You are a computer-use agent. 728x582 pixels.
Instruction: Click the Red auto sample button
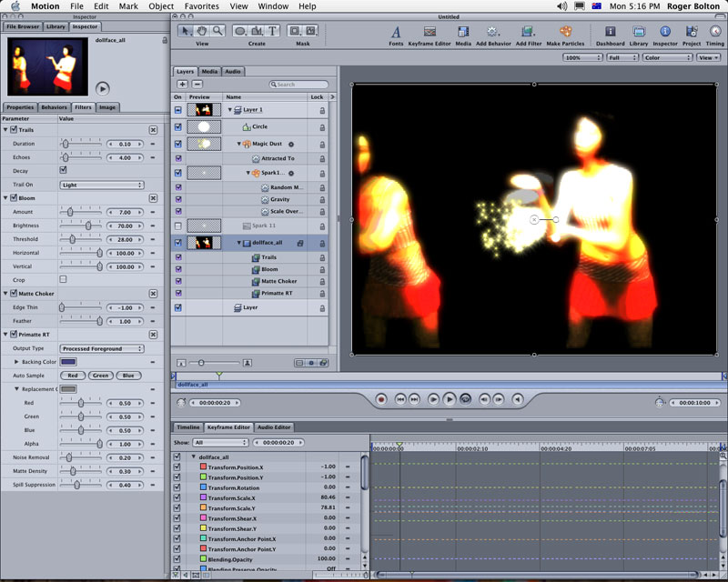[73, 376]
